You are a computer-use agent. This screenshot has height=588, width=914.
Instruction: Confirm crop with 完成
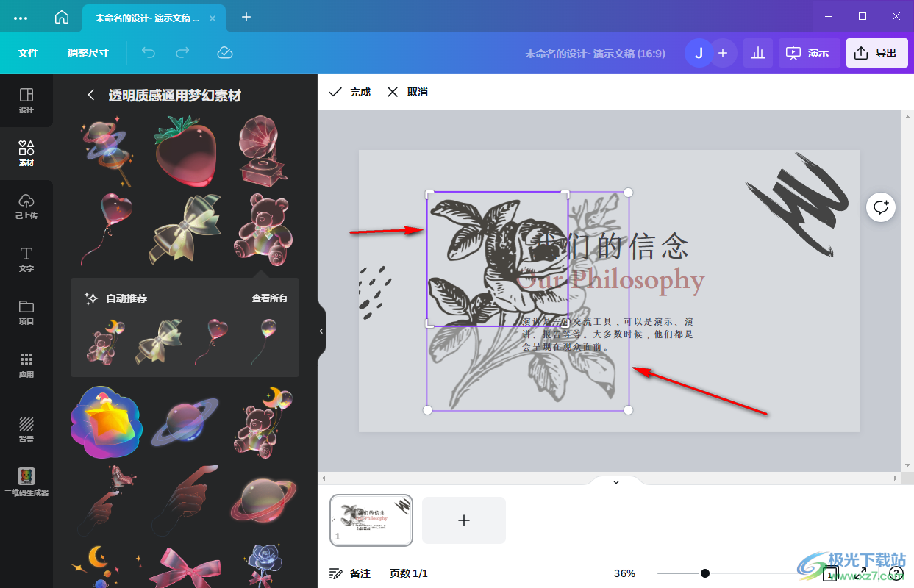click(x=350, y=92)
